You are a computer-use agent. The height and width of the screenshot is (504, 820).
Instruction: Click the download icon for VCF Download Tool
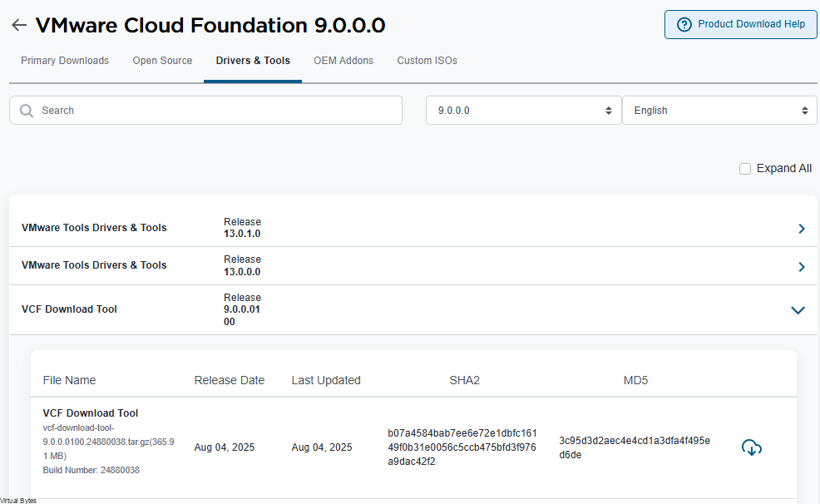click(x=751, y=447)
